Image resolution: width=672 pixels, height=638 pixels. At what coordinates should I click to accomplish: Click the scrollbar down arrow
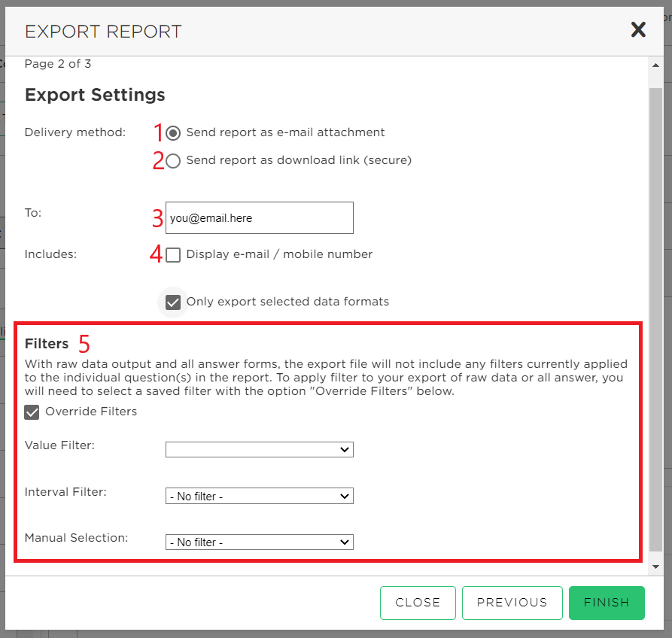655,567
